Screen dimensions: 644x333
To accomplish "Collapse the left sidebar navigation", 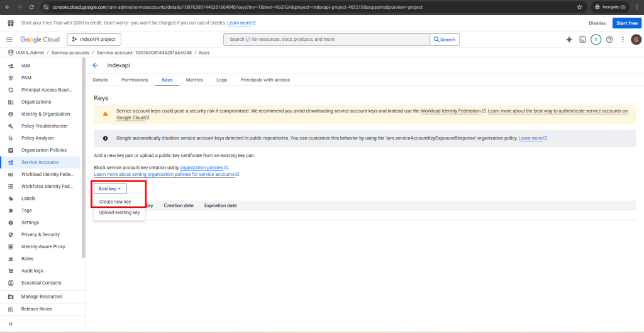I will coord(10,324).
